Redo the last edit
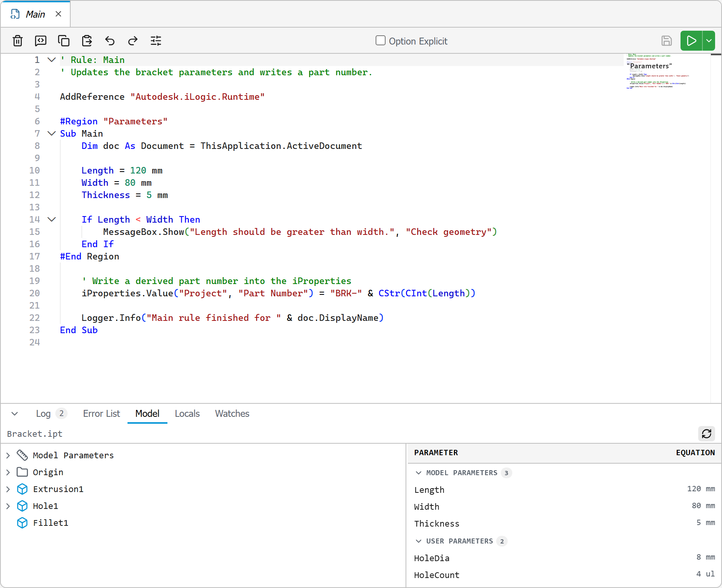The image size is (722, 588). [x=133, y=41]
